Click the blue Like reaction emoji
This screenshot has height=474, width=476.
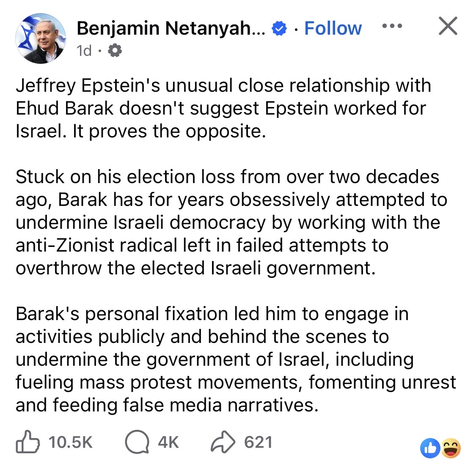[x=430, y=448]
